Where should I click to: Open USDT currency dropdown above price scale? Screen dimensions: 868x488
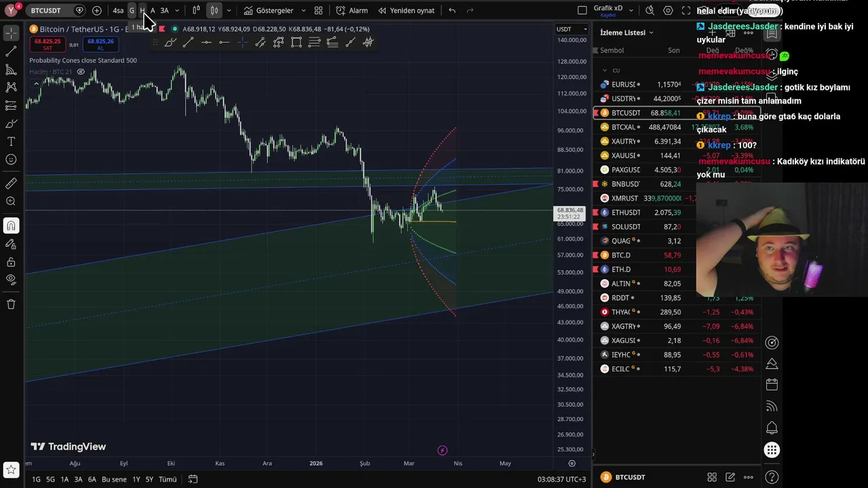click(572, 29)
